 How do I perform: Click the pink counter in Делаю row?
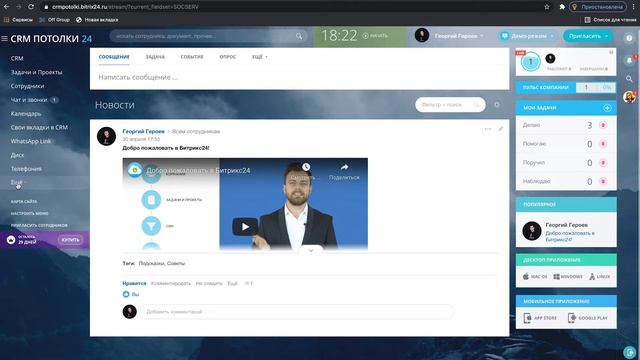[x=603, y=125]
